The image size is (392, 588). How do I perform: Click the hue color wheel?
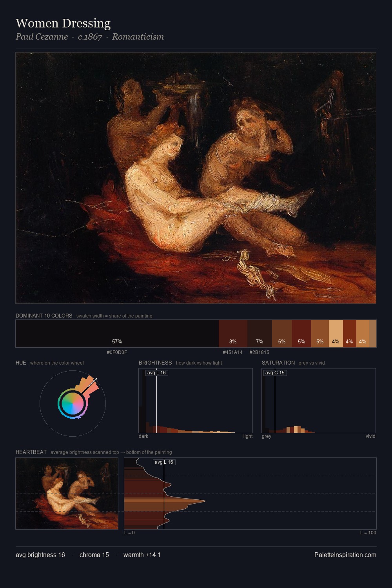tap(73, 403)
